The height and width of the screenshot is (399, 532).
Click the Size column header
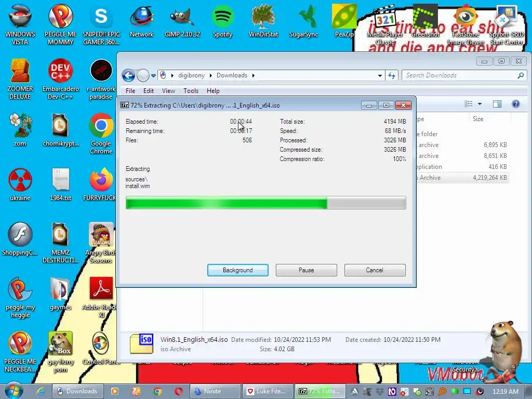point(478,119)
